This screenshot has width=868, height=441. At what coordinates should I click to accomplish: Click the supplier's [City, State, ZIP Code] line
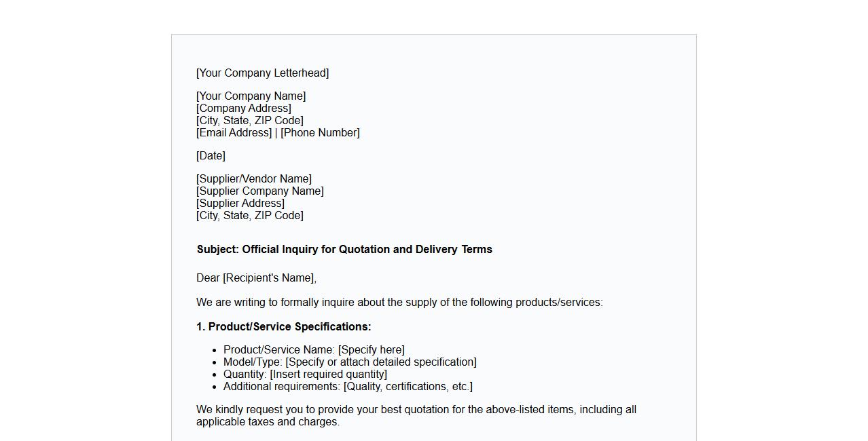249,216
